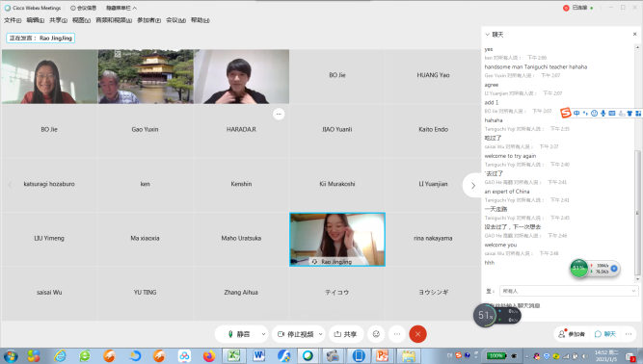Close the chat panel
Screen dimensions: 643x364
tap(634, 34)
